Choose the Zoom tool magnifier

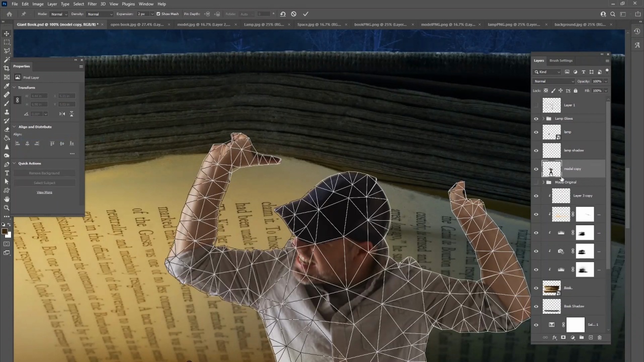[x=7, y=208]
